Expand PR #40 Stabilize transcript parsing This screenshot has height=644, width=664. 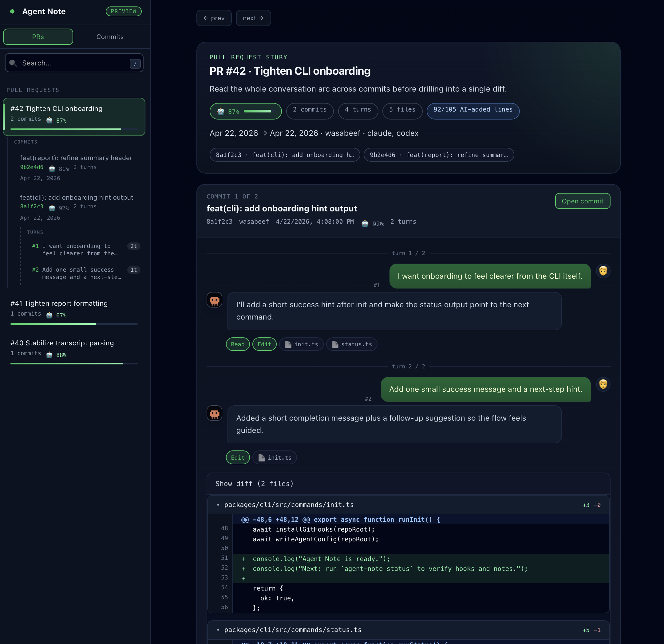tap(74, 351)
